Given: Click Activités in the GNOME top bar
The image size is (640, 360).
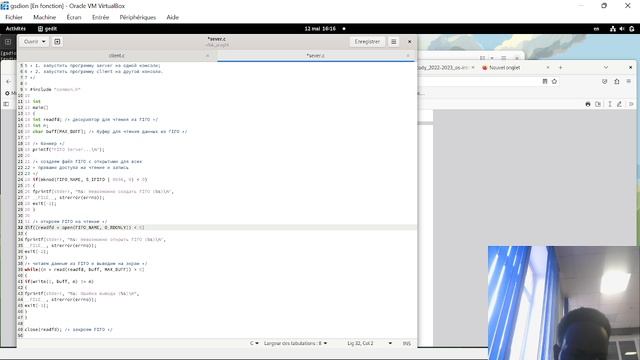Looking at the screenshot, I should 16,29.
